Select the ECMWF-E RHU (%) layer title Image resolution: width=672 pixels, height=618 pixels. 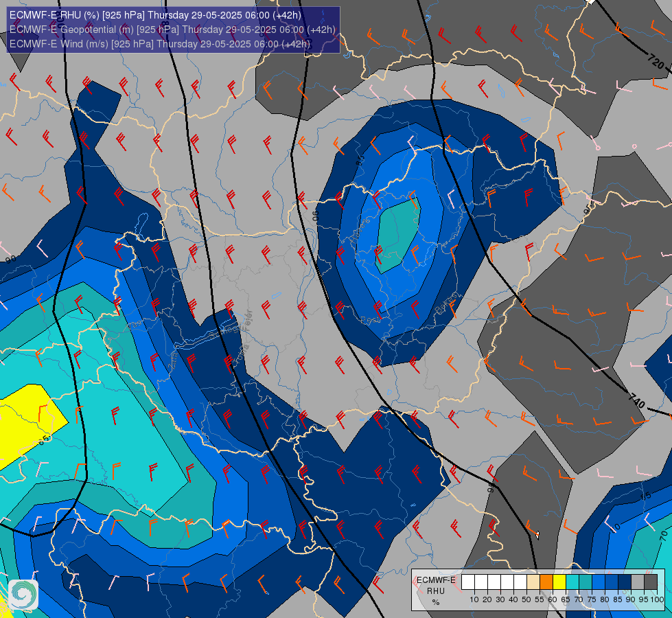[155, 15]
